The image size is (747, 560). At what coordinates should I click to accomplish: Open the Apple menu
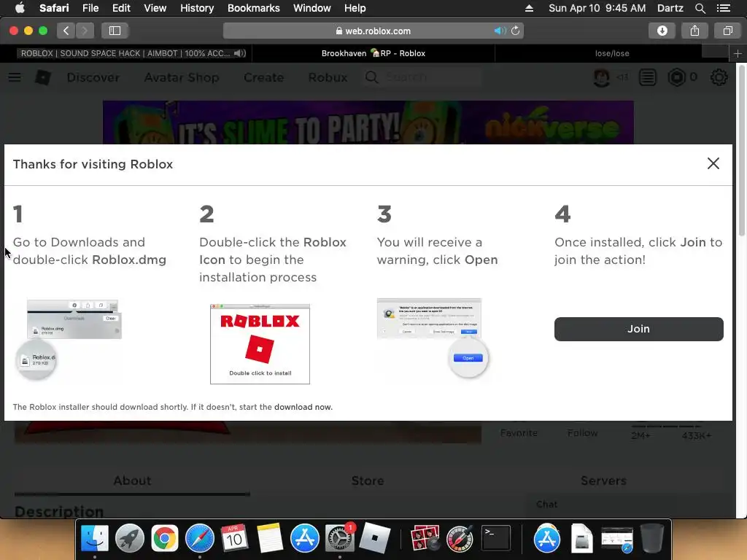20,8
